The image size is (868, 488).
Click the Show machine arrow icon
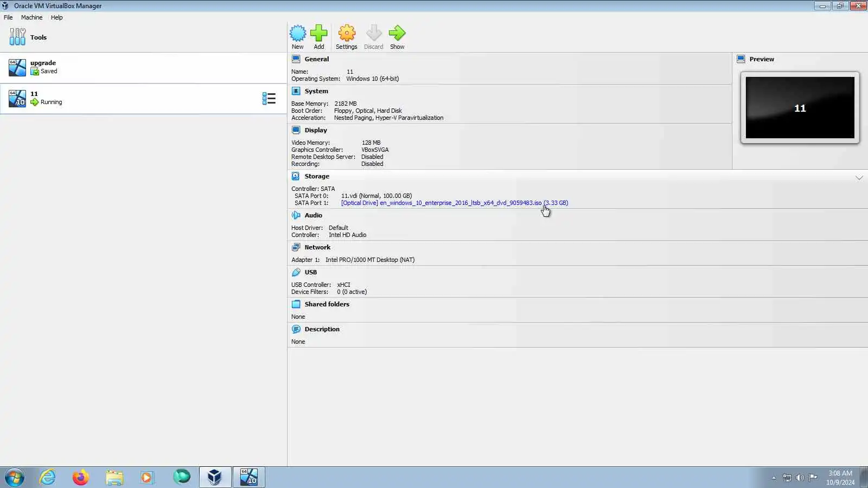click(397, 33)
